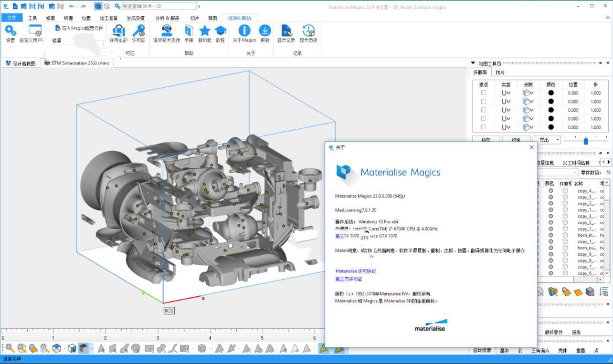The height and width of the screenshot is (364, 613).
Task: Open the 手册 manual icon
Action: point(189,31)
